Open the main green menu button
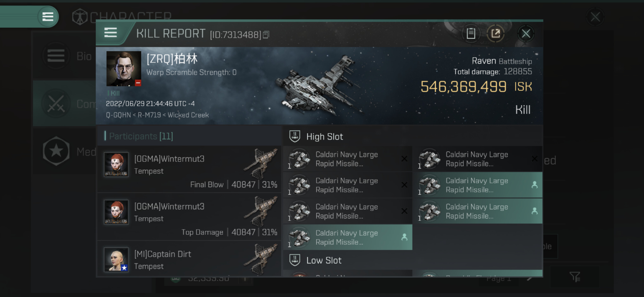Screen dimensions: 644x297 tap(47, 17)
